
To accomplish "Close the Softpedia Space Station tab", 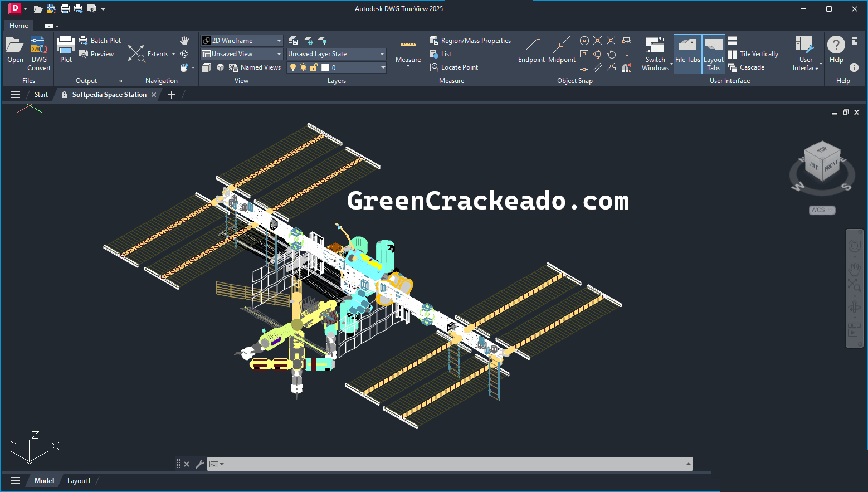I will pyautogui.click(x=154, y=95).
